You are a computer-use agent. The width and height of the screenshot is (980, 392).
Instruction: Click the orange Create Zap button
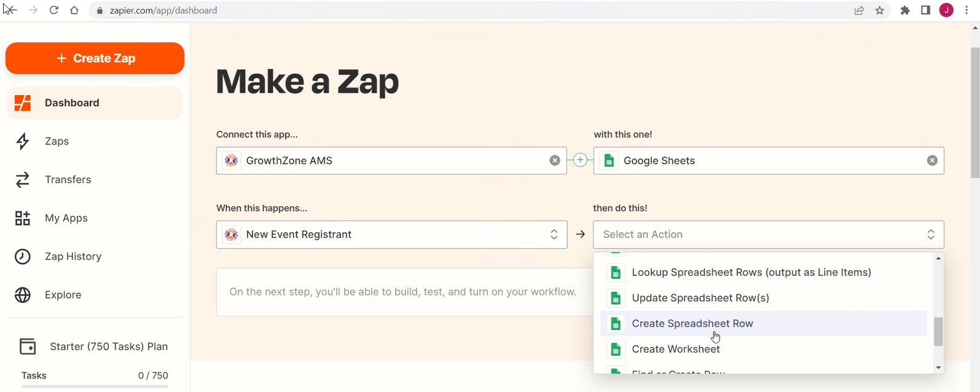pyautogui.click(x=95, y=58)
